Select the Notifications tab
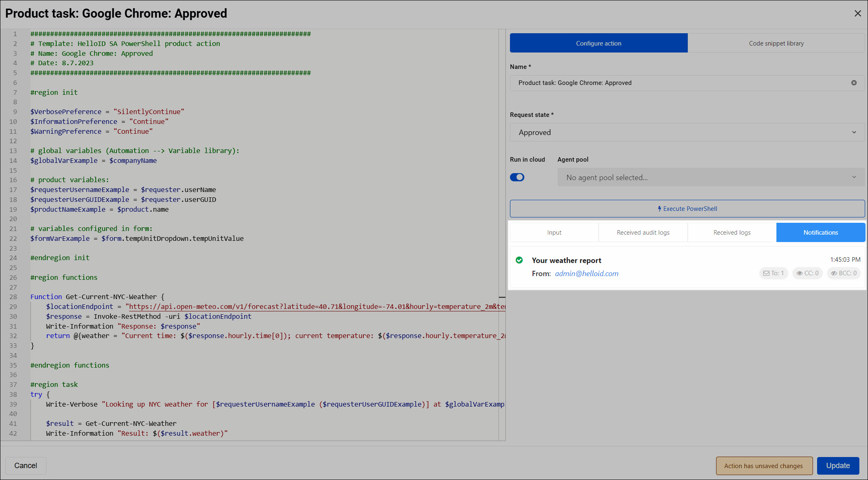This screenshot has width=868, height=480. (x=821, y=233)
